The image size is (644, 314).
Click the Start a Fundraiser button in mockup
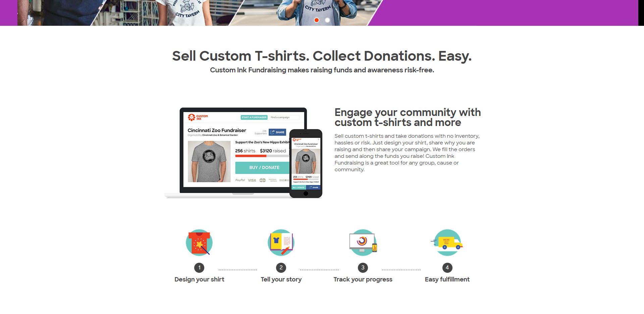pyautogui.click(x=254, y=117)
